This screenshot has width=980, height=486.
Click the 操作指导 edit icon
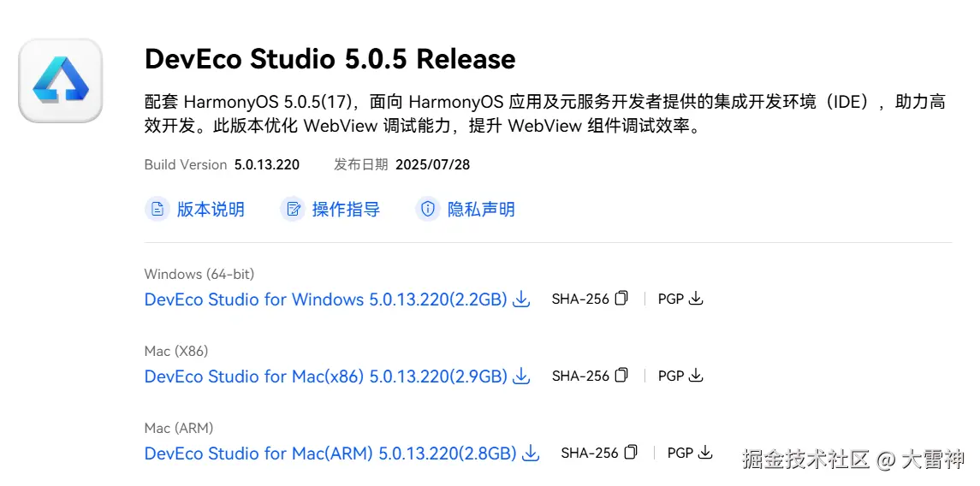pos(293,210)
